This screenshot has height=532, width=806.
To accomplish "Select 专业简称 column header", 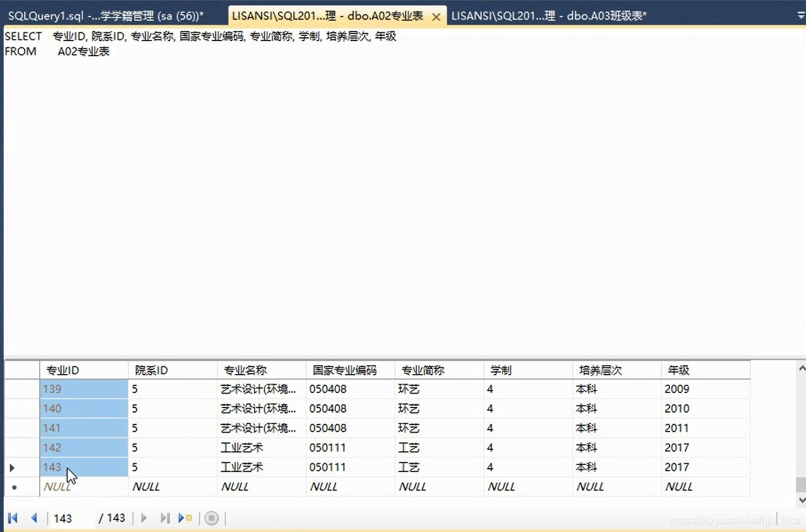I will [x=440, y=370].
